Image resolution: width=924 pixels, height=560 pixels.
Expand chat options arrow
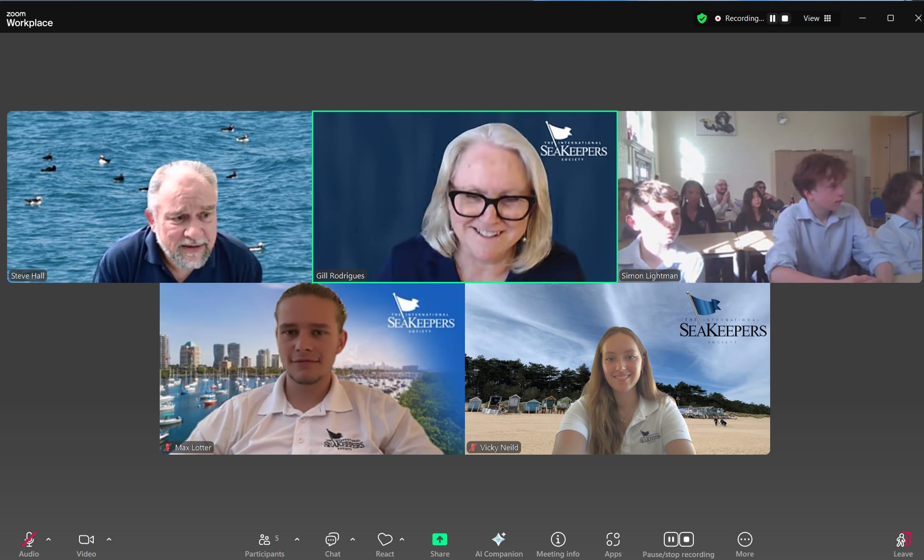(353, 539)
